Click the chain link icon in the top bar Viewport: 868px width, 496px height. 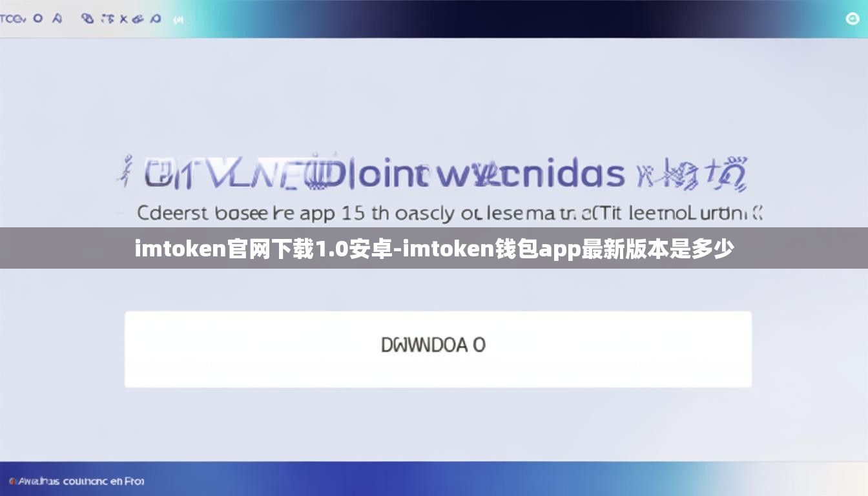(x=88, y=19)
